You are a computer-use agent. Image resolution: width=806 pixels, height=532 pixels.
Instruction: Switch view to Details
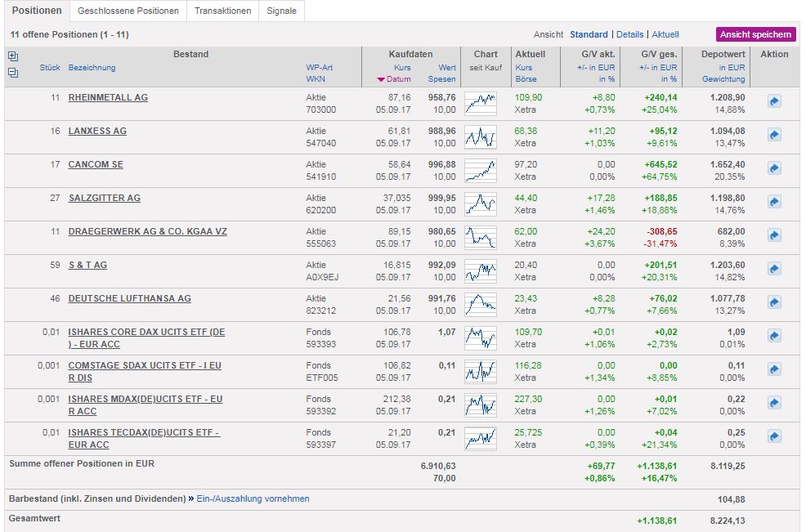point(629,34)
